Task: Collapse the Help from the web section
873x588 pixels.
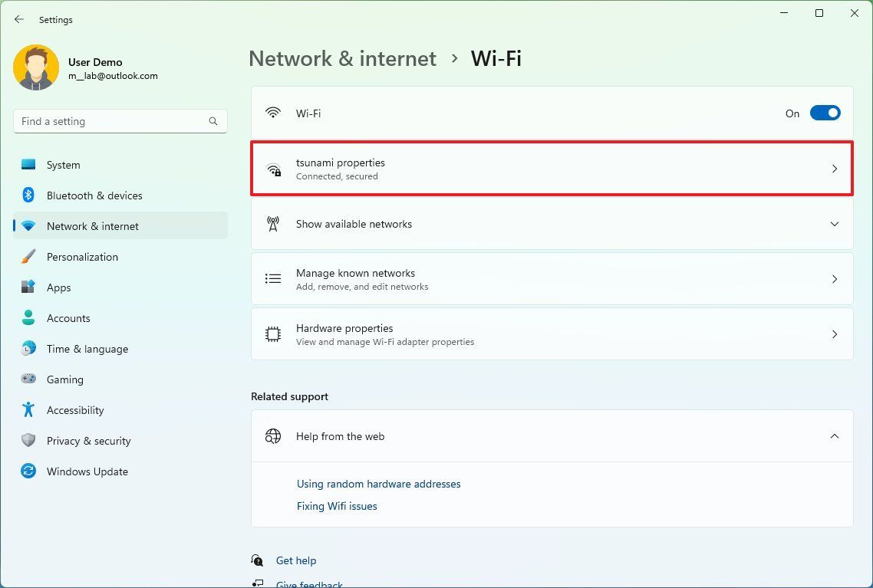Action: pyautogui.click(x=835, y=435)
